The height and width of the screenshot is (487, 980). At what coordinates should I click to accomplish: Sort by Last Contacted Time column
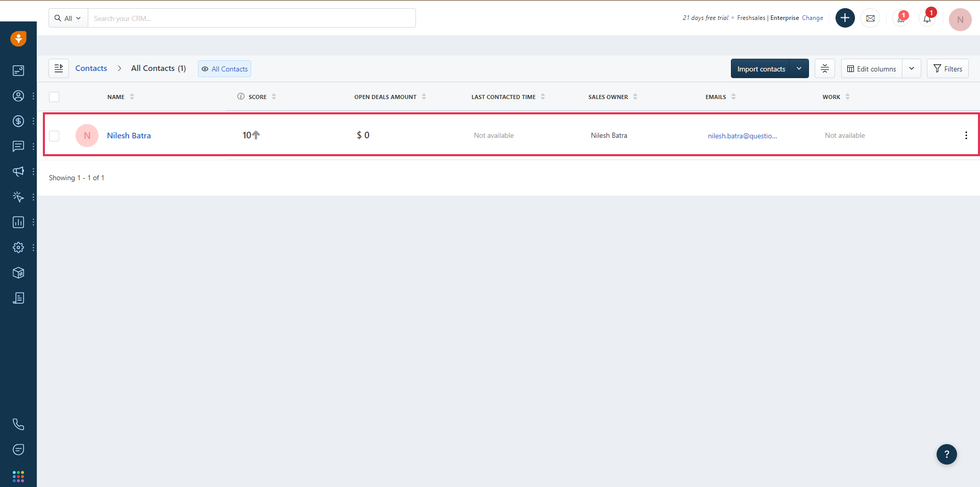543,96
